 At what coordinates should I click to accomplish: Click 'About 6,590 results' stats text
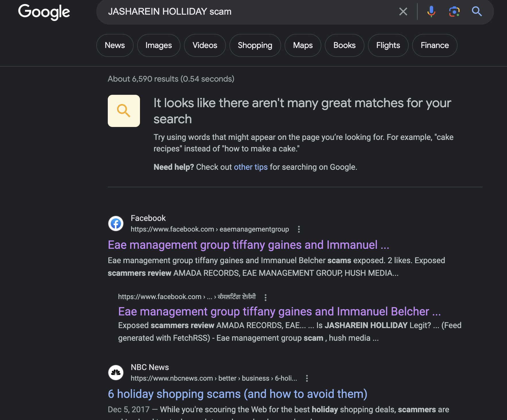point(171,79)
